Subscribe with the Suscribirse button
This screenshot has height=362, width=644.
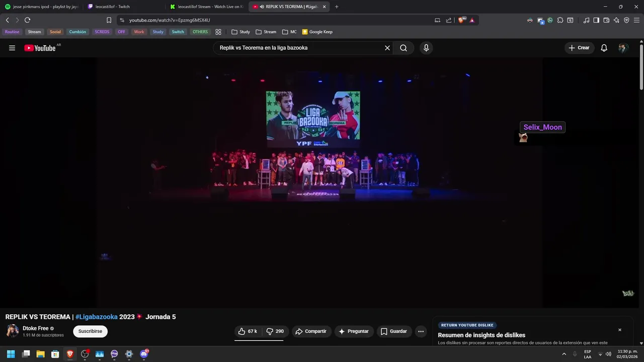90,331
